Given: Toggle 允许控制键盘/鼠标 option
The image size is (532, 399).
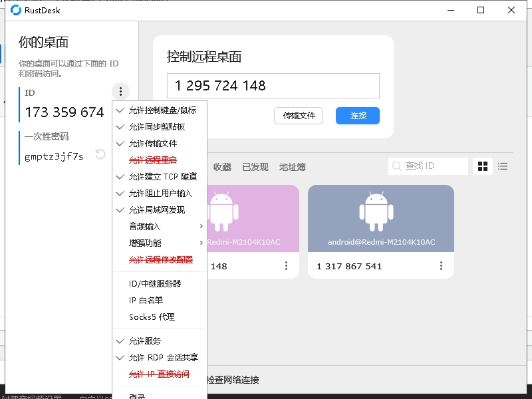Looking at the screenshot, I should pyautogui.click(x=160, y=110).
